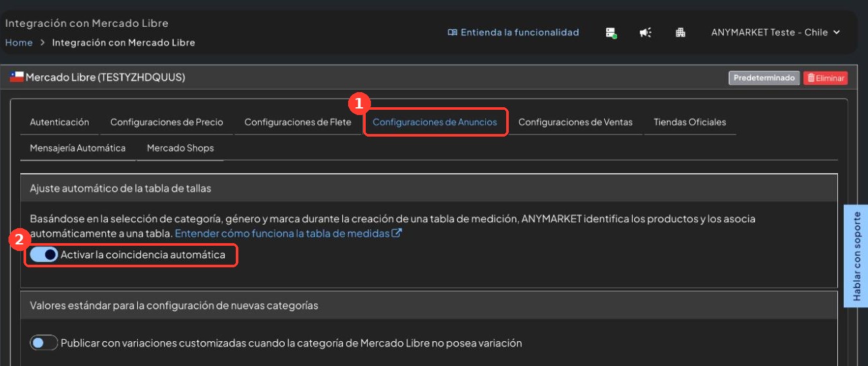The image size is (868, 366).
Task: Click the red Eliminar button
Action: click(x=826, y=78)
